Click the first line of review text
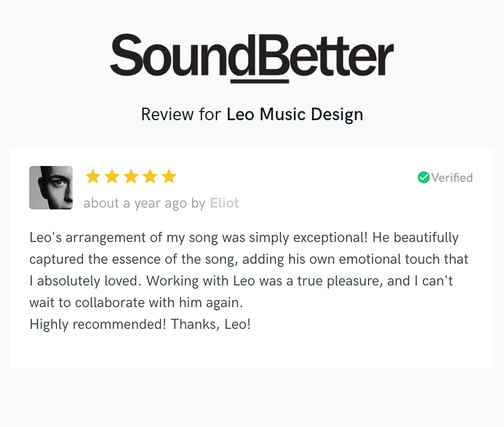 244,238
